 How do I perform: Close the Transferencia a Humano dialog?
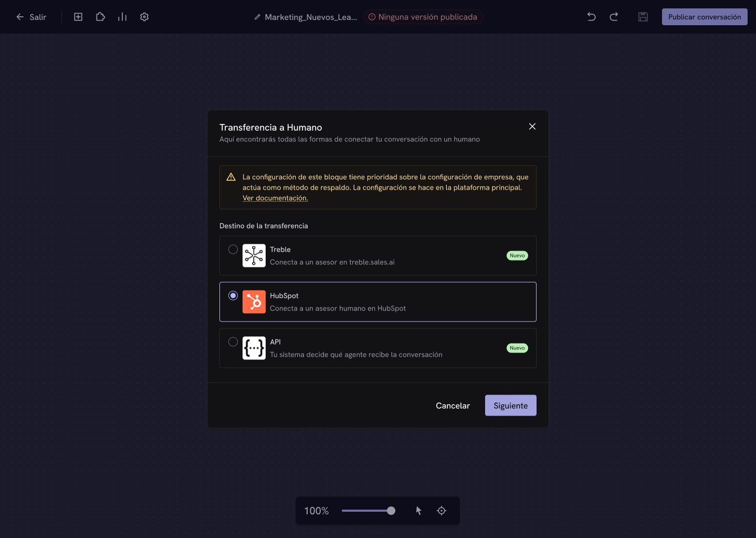(x=532, y=127)
